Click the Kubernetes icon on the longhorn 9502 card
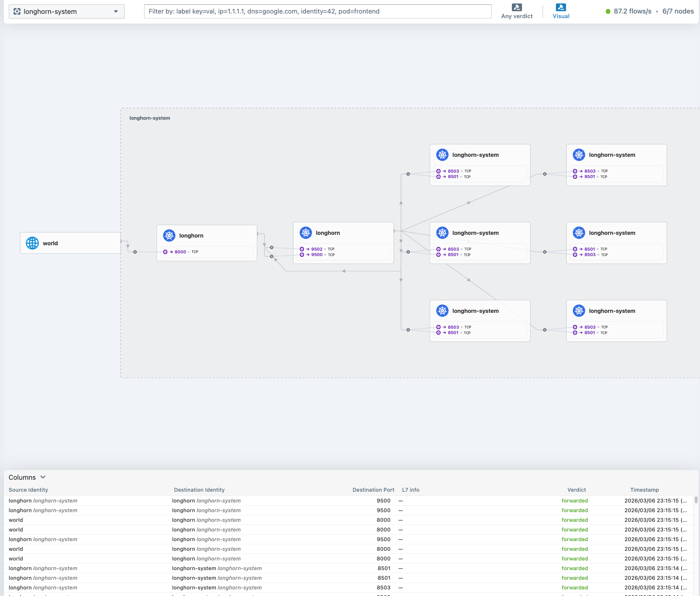This screenshot has height=596, width=700. 306,233
